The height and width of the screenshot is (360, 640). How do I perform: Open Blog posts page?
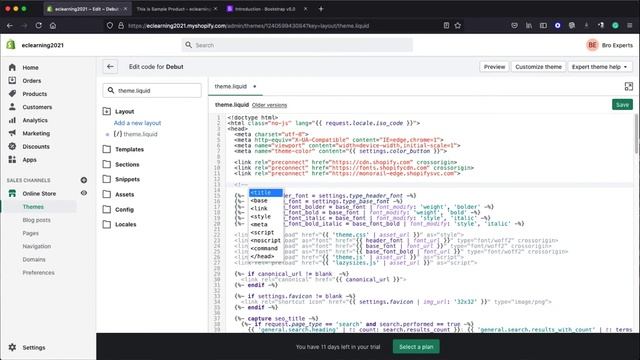coord(36,220)
